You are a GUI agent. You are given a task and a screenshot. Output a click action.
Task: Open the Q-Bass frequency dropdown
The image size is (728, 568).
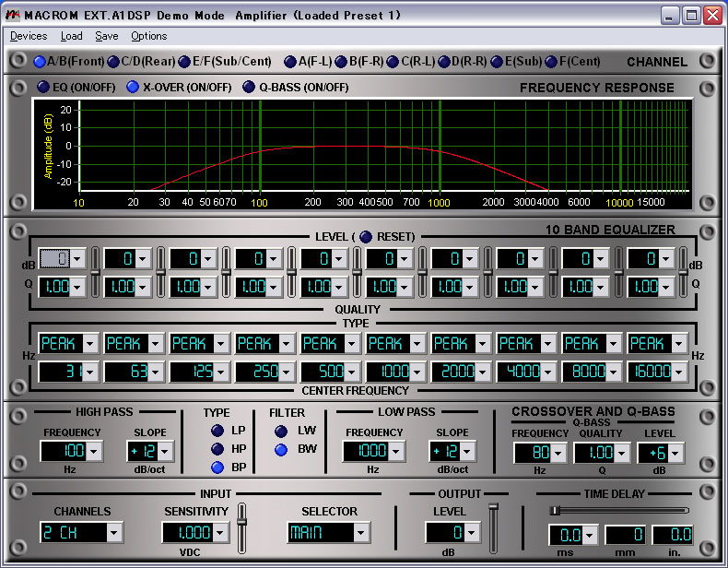(x=558, y=453)
